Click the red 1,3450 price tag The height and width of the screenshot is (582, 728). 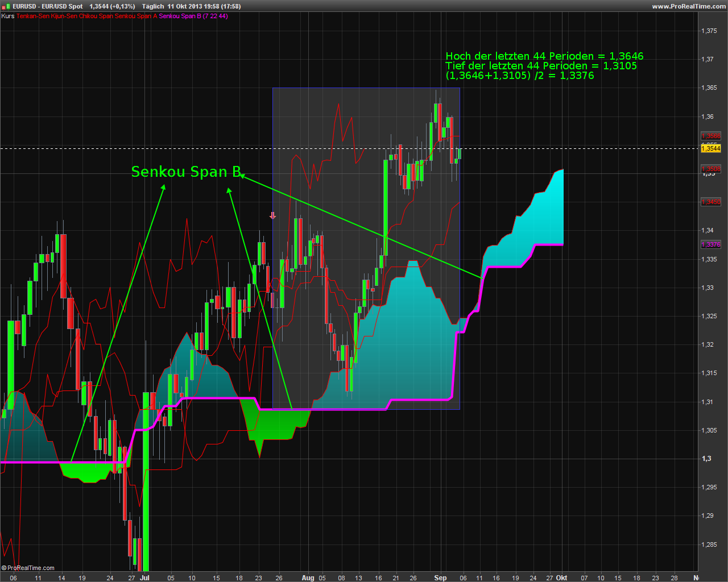point(711,202)
